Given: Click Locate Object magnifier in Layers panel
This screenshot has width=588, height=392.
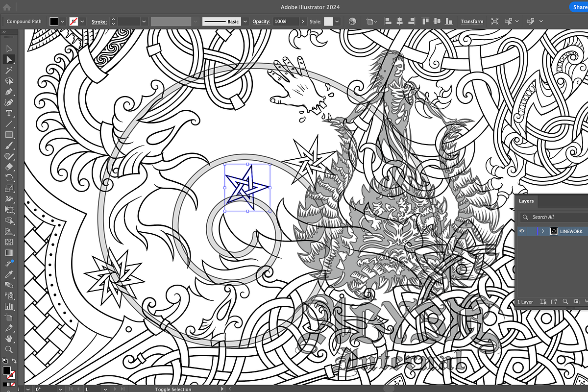Looking at the screenshot, I should click(x=565, y=302).
